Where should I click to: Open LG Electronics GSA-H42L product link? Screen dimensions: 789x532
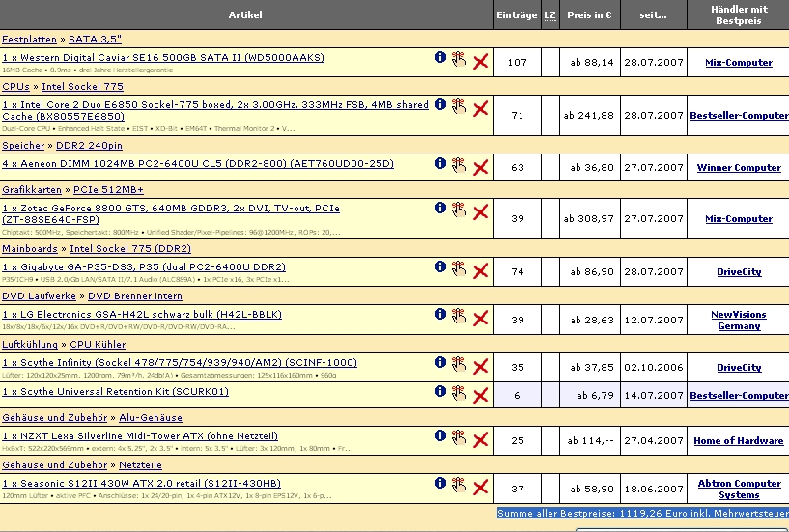(142, 314)
